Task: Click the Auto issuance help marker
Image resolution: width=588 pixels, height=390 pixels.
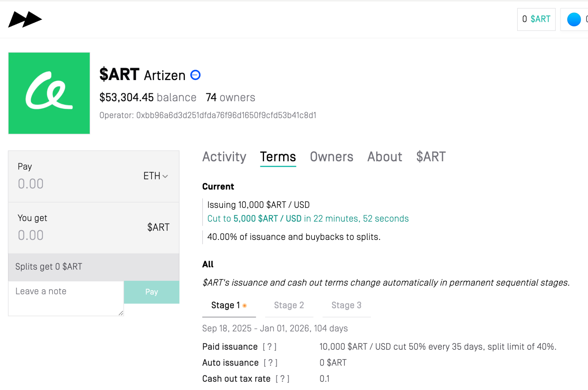Action: 270,363
